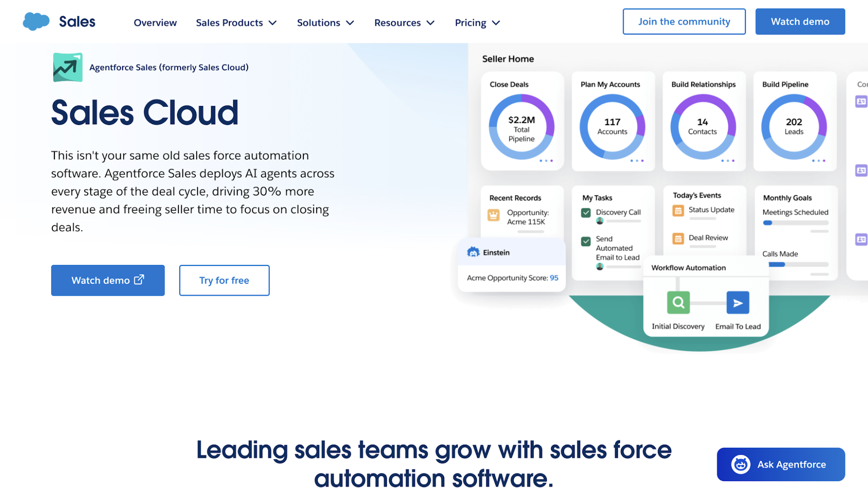Screen dimensions: 868x496
Task: Open the Ask Agentforce chat button
Action: click(x=781, y=464)
